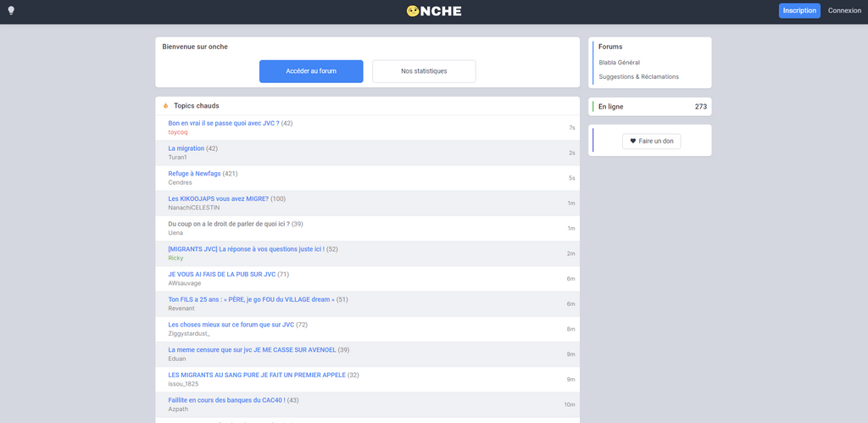
Task: Open Blabla Général forum
Action: point(619,63)
